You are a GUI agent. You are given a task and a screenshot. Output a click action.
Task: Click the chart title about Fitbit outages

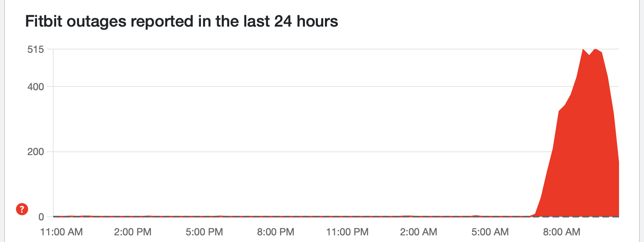tap(182, 21)
